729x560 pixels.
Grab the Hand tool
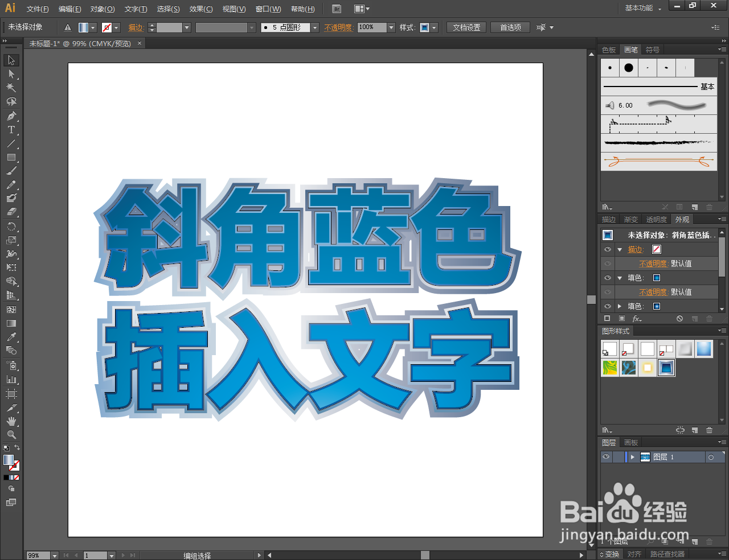[x=11, y=421]
